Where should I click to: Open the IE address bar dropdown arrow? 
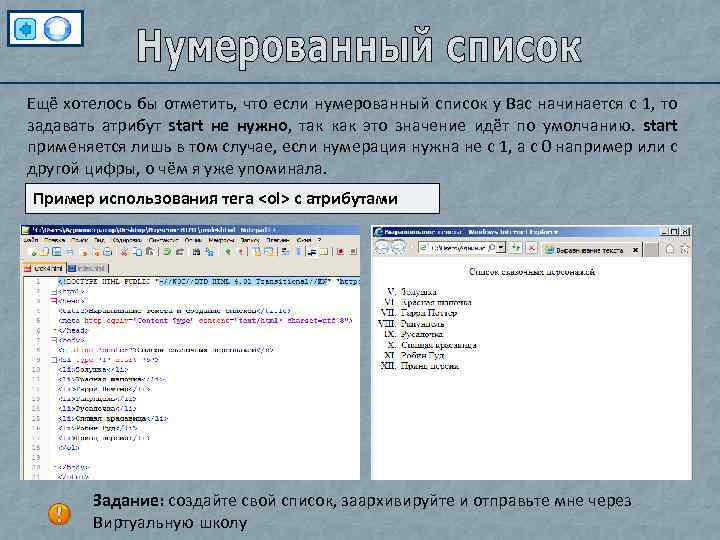click(x=501, y=248)
